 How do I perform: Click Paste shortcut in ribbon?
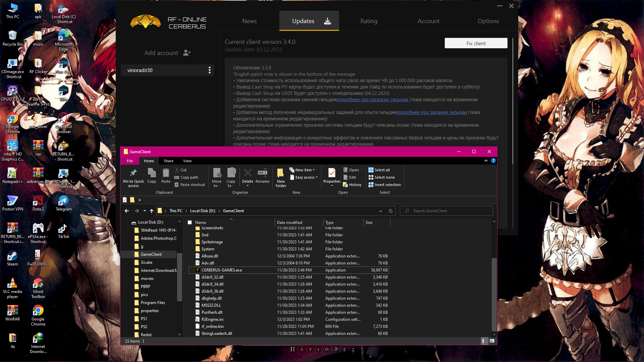(x=190, y=185)
